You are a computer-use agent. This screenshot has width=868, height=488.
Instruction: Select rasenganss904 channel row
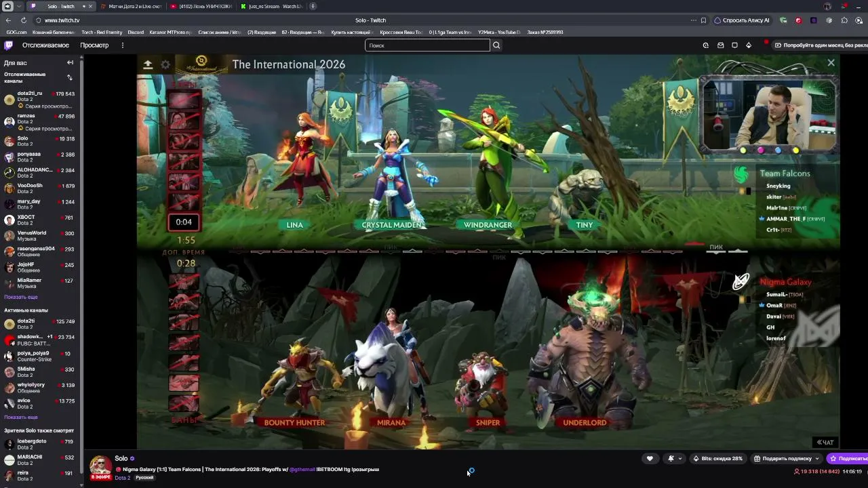pyautogui.click(x=39, y=251)
